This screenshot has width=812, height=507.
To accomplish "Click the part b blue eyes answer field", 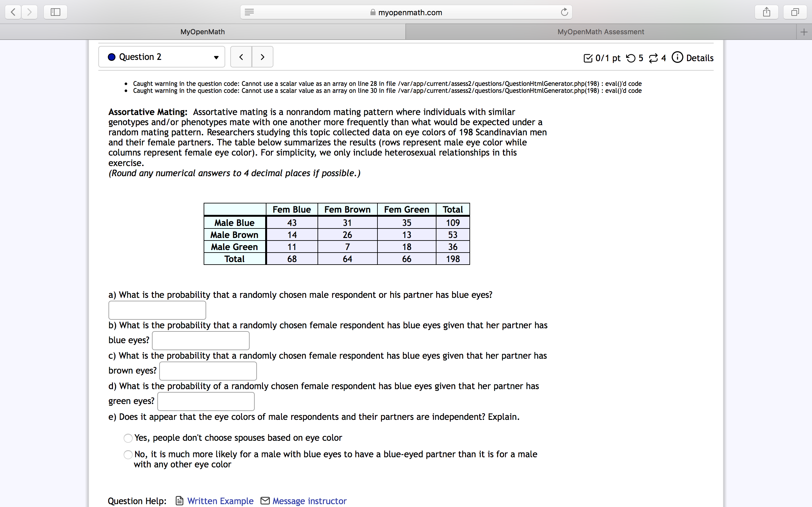I will coord(201,340).
